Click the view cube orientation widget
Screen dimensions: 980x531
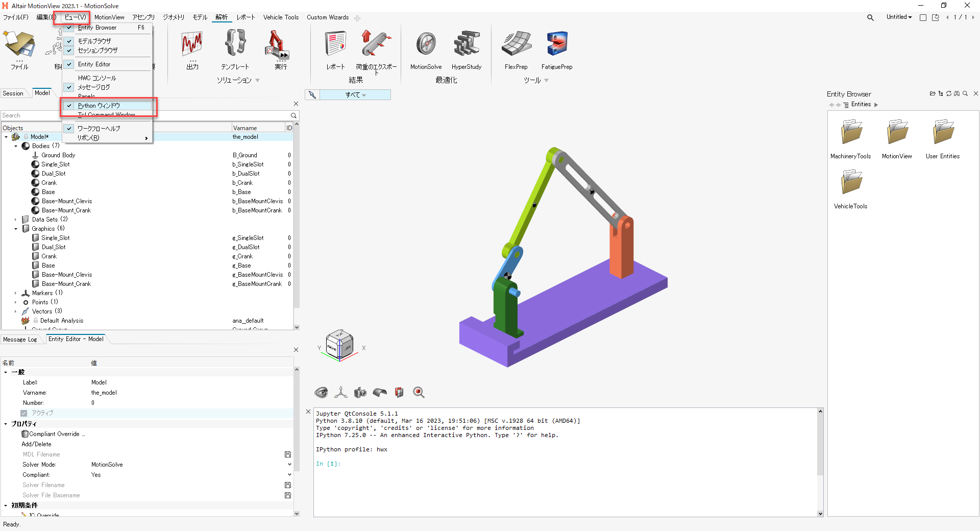coord(340,345)
